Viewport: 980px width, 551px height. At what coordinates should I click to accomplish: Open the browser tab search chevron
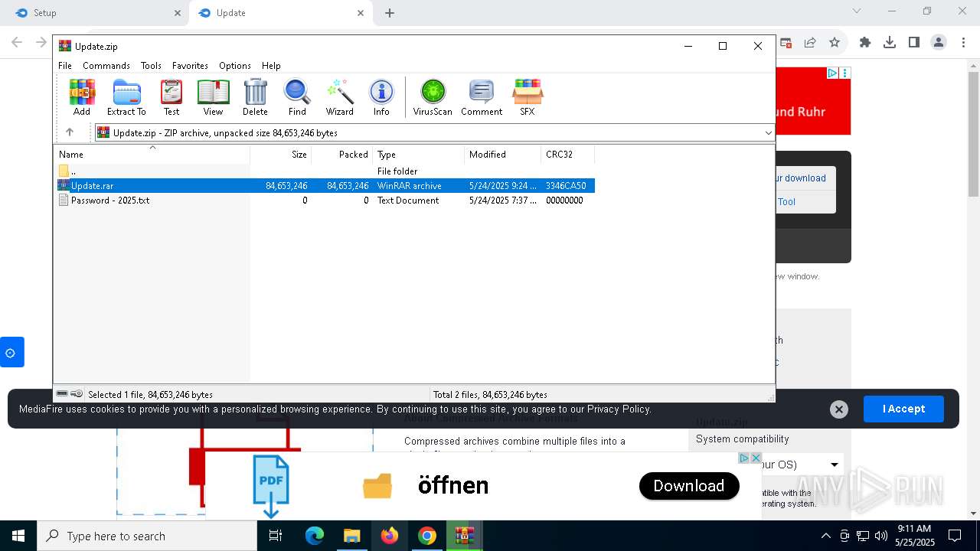857,11
